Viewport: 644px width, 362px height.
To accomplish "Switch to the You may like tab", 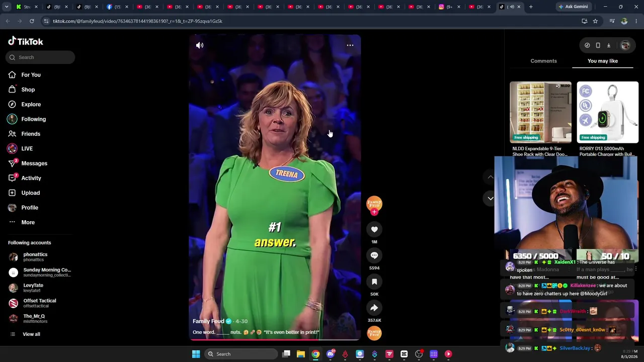I will tap(603, 61).
